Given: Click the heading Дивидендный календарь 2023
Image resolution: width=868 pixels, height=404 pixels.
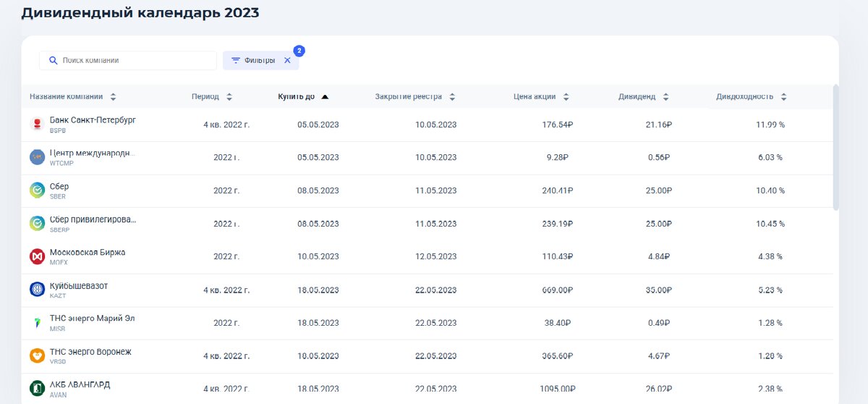Looking at the screenshot, I should [x=140, y=13].
